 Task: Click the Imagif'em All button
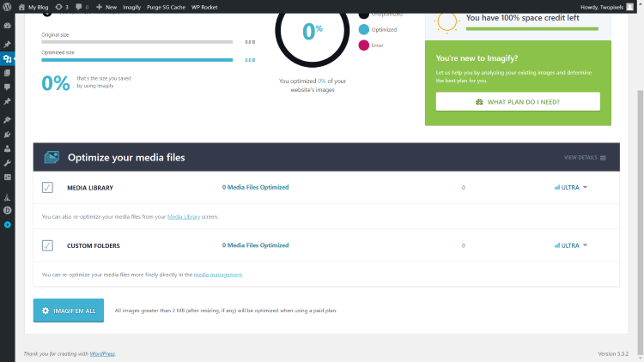pyautogui.click(x=69, y=311)
